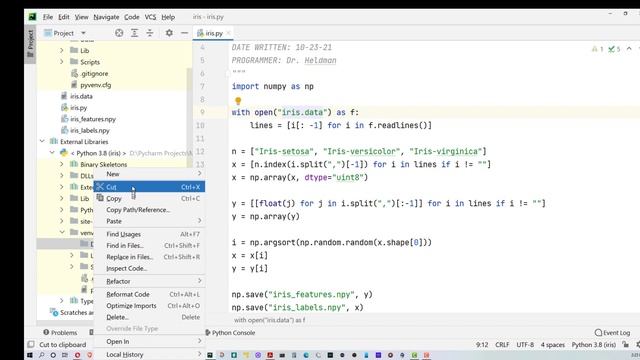Open the Windows Start button
The width and height of the screenshot is (640, 360).
pyautogui.click(x=30, y=355)
